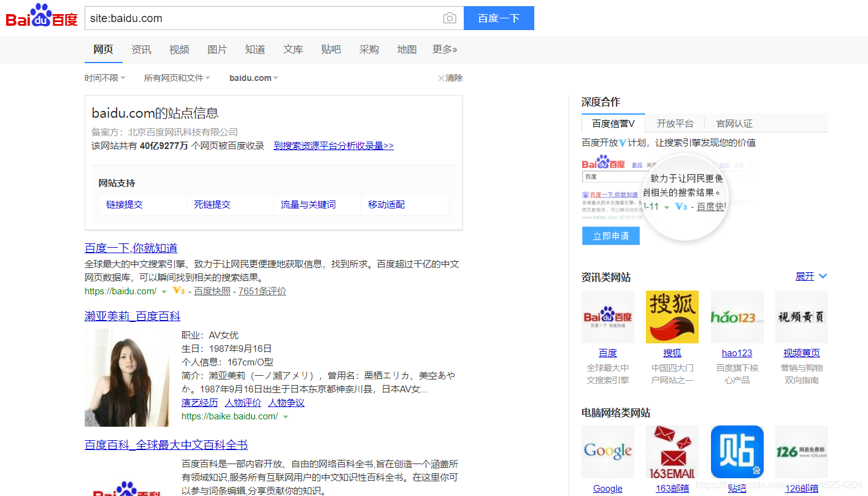Focus the search box containing site:baidu.com
This screenshot has height=496, width=868.
click(263, 18)
